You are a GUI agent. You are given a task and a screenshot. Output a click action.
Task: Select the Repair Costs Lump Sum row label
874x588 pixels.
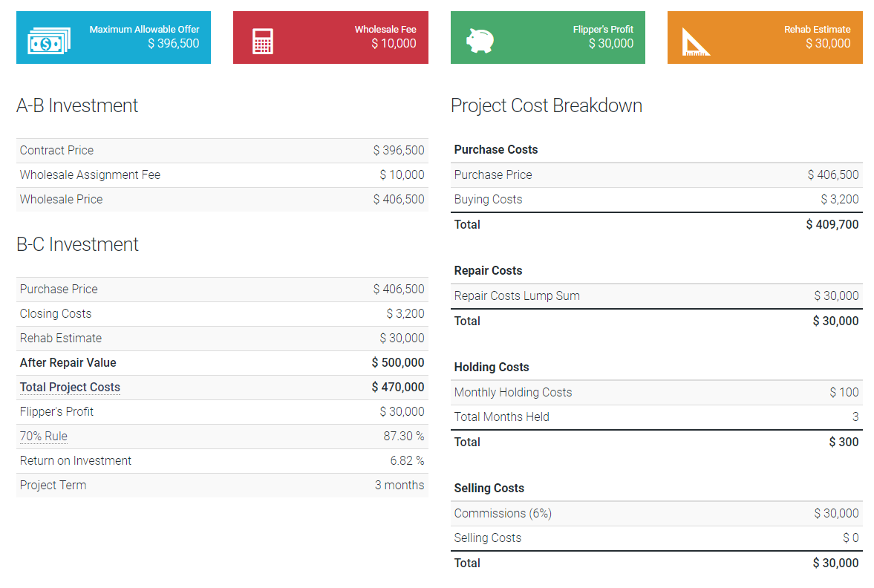[517, 296]
